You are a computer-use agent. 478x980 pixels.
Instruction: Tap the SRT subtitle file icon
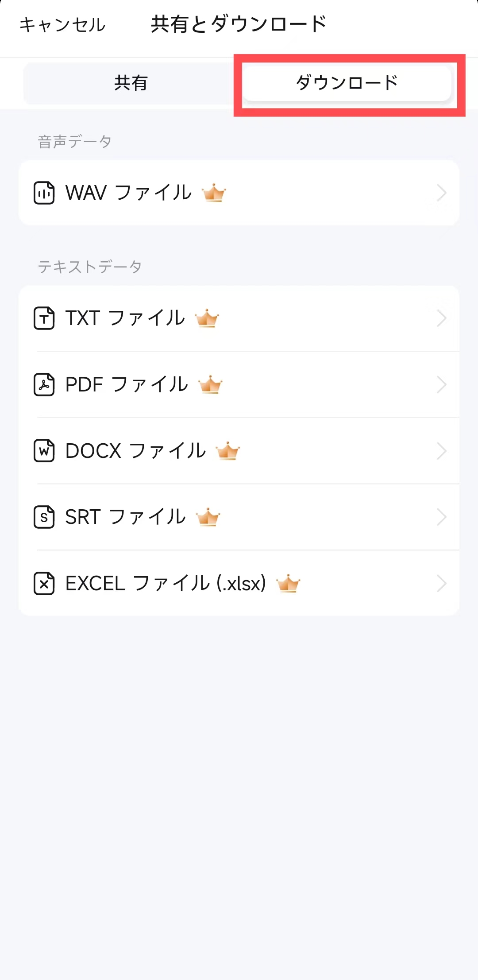pos(44,517)
